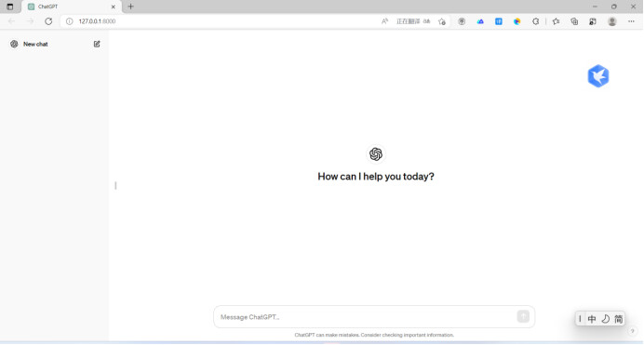Click the blue bird floating assistant icon
644x345 pixels.
[598, 76]
